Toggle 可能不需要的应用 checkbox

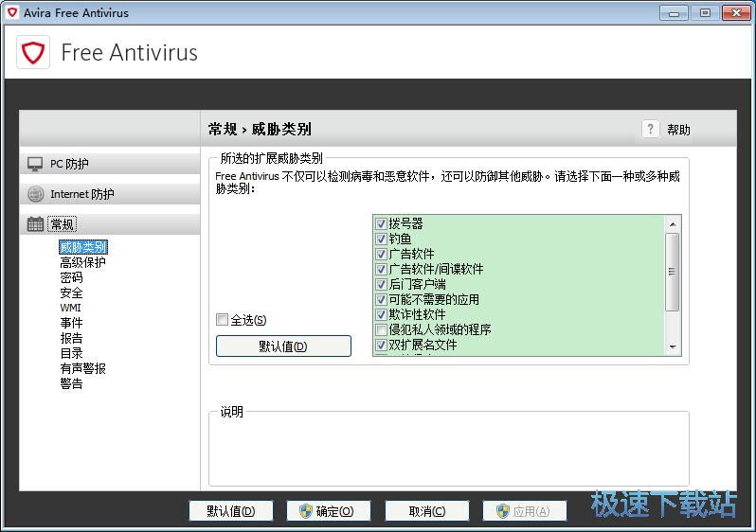pyautogui.click(x=381, y=299)
